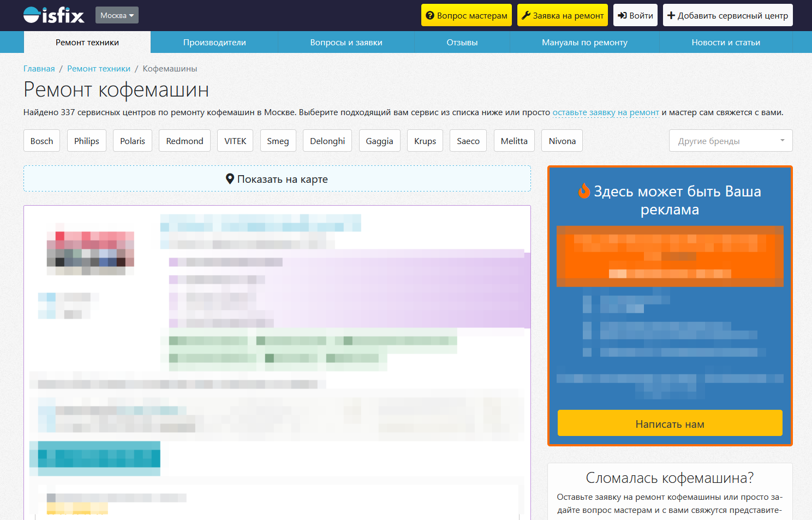Click the question mark icon in Вопрос мастерам

point(430,15)
